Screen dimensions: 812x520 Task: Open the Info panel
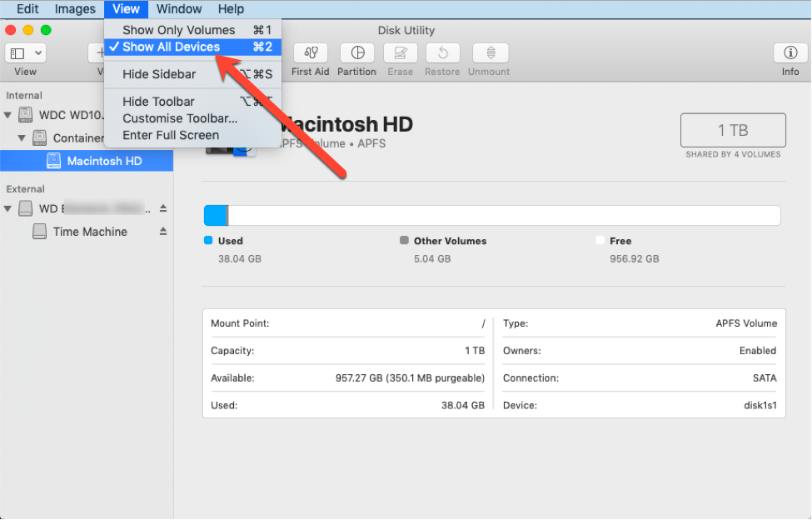[x=790, y=52]
